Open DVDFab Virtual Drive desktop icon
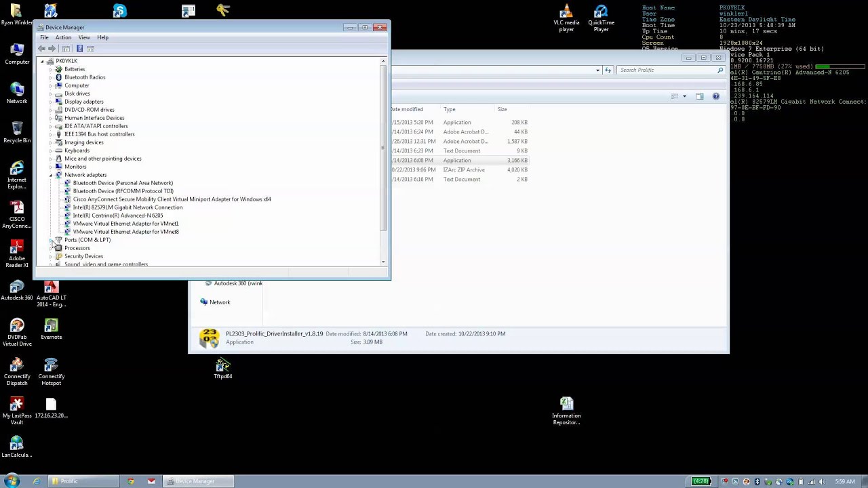This screenshot has height=488, width=868. tap(17, 331)
